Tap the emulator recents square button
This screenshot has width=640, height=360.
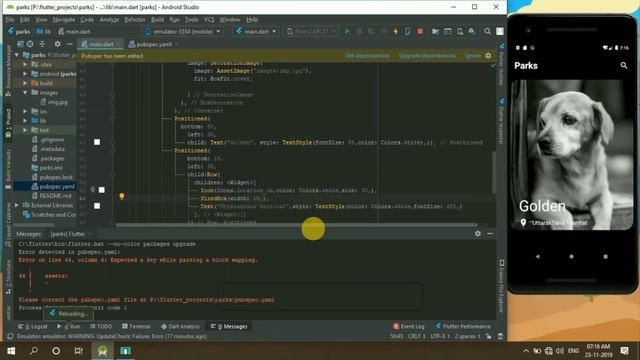coord(605,256)
